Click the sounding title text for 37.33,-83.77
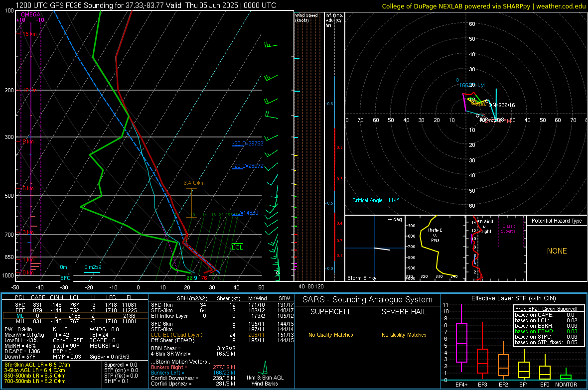This screenshot has height=390, width=588. pyautogui.click(x=146, y=5)
